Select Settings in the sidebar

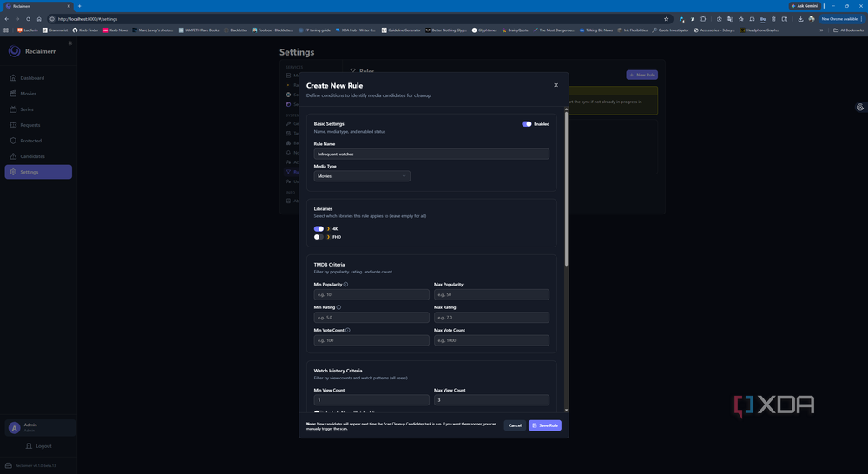tap(38, 172)
